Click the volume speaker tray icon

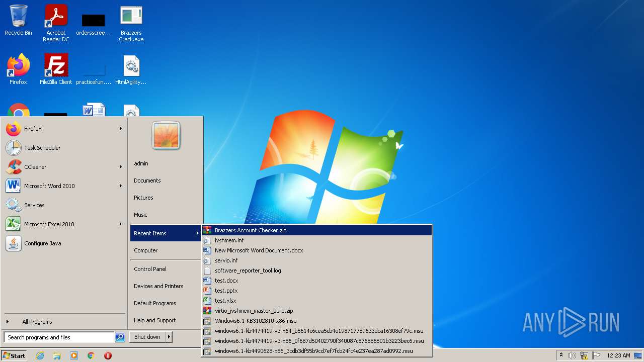pos(572,355)
